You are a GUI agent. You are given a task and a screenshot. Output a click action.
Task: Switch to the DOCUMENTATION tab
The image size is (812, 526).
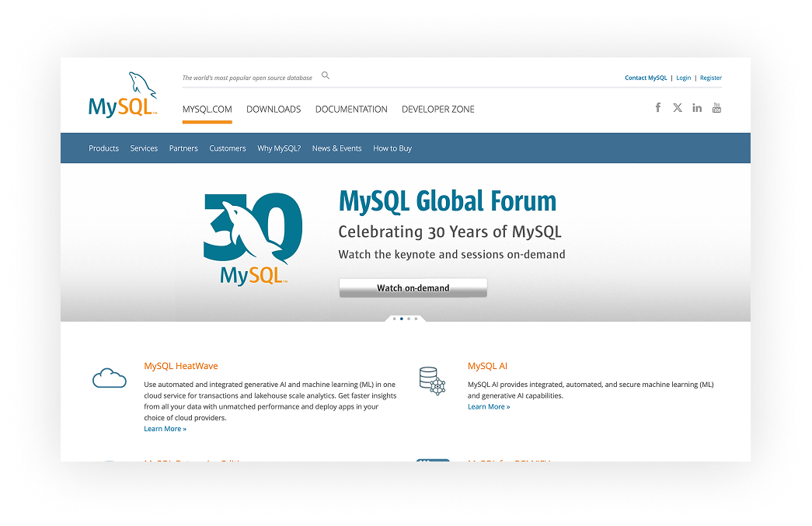pyautogui.click(x=351, y=110)
